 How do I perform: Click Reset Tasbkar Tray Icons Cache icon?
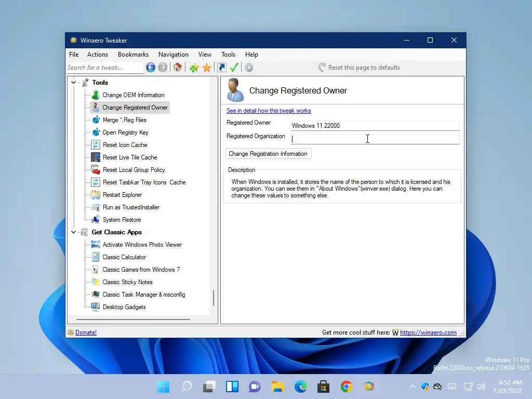(96, 182)
